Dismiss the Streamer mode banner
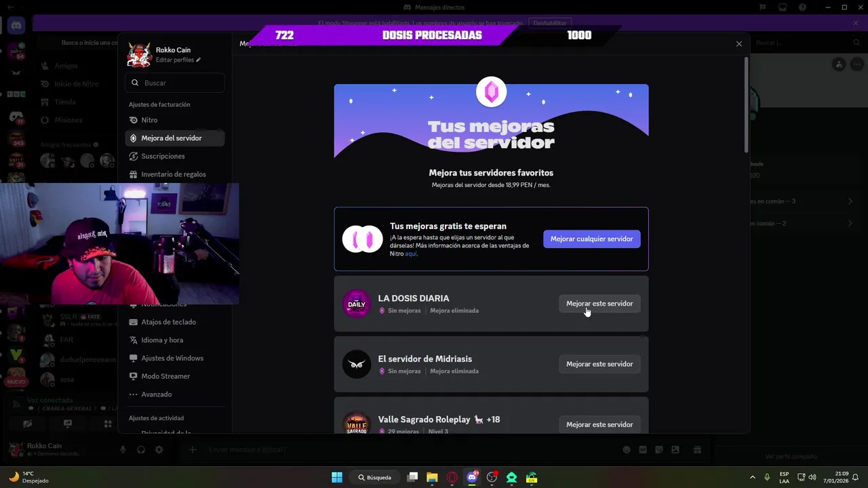 (x=856, y=23)
